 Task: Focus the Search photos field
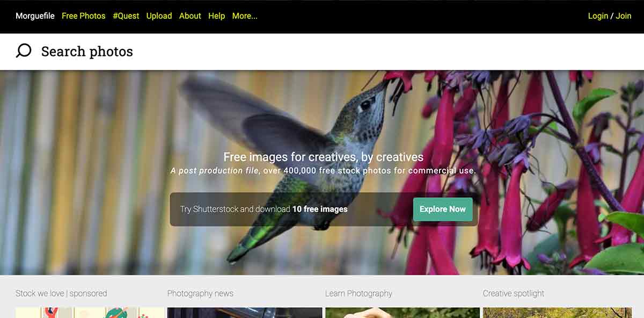pyautogui.click(x=322, y=52)
